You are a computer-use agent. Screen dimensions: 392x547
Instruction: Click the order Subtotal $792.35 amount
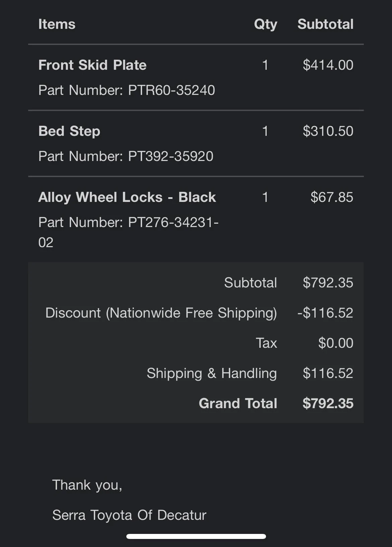[x=328, y=283]
